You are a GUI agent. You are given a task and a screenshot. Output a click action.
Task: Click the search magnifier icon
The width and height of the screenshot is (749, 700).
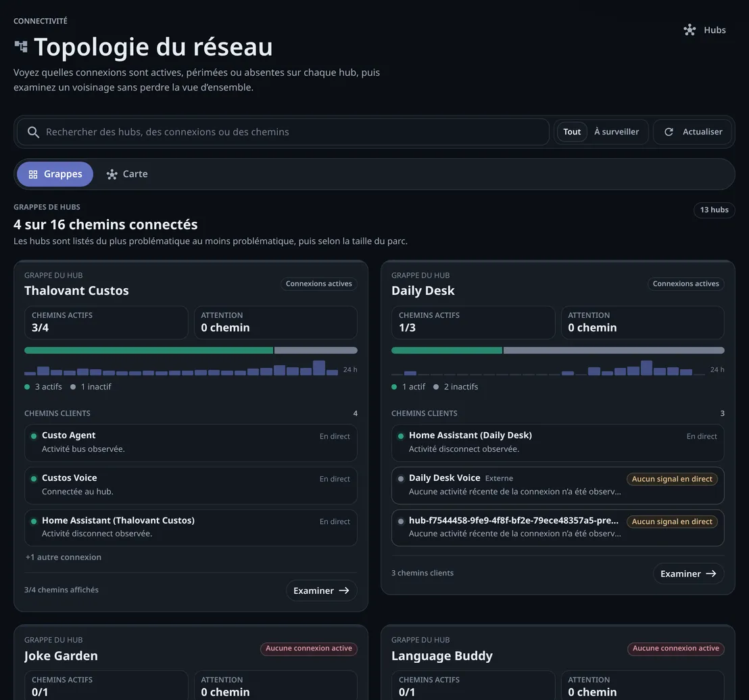(x=33, y=132)
